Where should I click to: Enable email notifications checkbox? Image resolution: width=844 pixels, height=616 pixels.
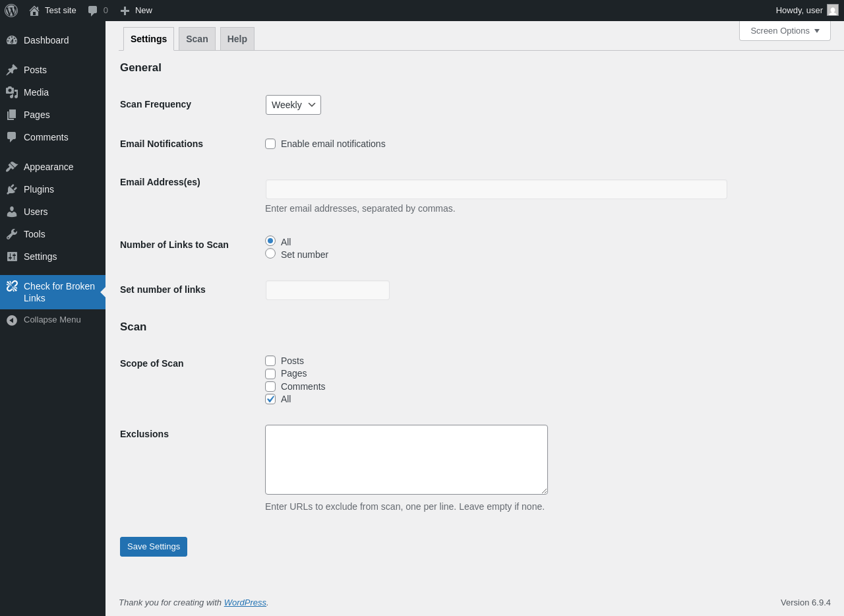coord(270,144)
